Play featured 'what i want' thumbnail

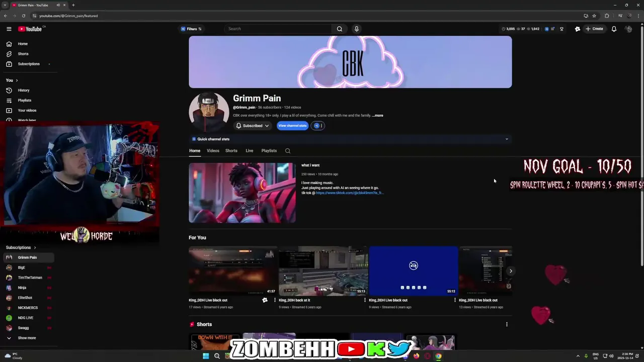pos(242,193)
